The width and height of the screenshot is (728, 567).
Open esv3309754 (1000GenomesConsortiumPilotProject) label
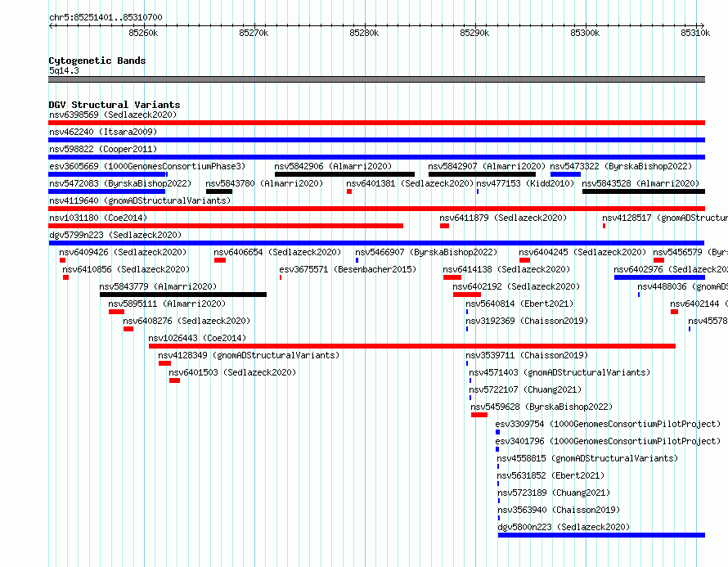pos(608,424)
